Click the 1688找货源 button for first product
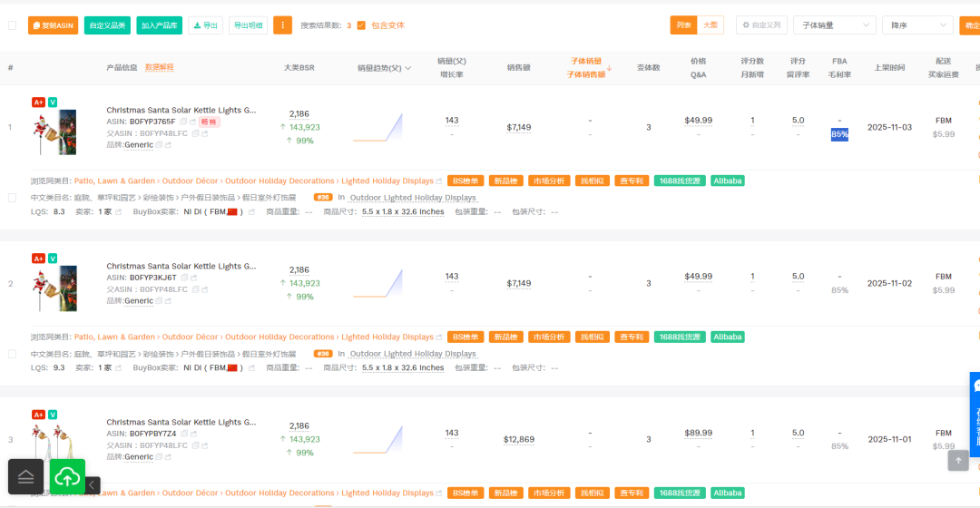The height and width of the screenshot is (508, 980). pos(680,181)
